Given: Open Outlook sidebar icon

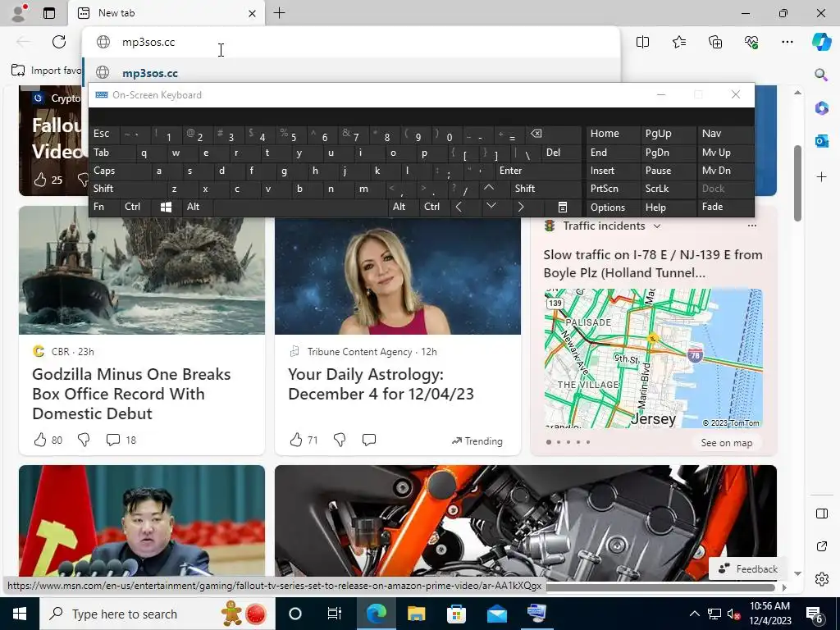Looking at the screenshot, I should [821, 141].
